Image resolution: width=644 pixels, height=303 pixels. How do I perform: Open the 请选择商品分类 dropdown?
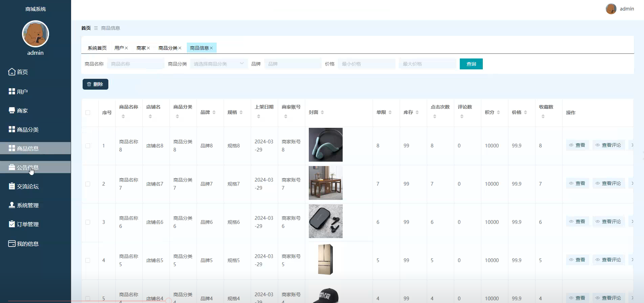(219, 64)
